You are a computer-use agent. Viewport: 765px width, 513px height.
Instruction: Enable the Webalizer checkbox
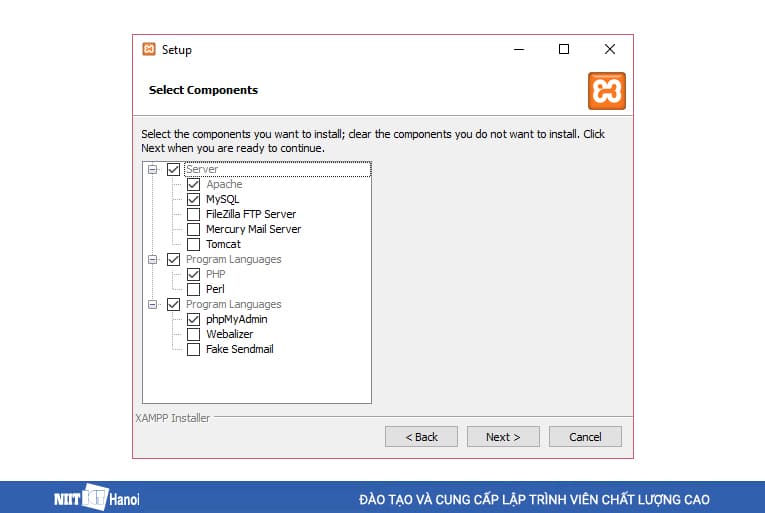coord(193,334)
